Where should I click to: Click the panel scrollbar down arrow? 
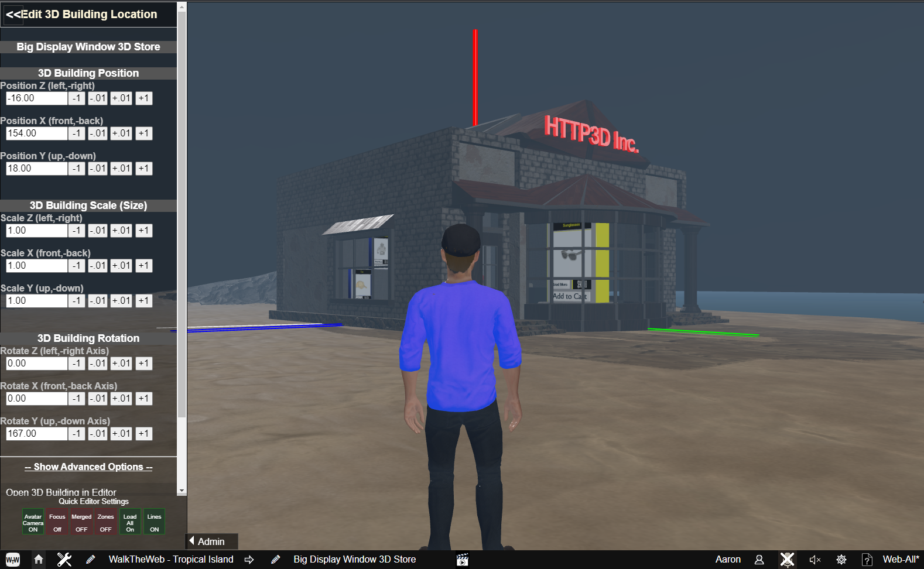coord(182,491)
